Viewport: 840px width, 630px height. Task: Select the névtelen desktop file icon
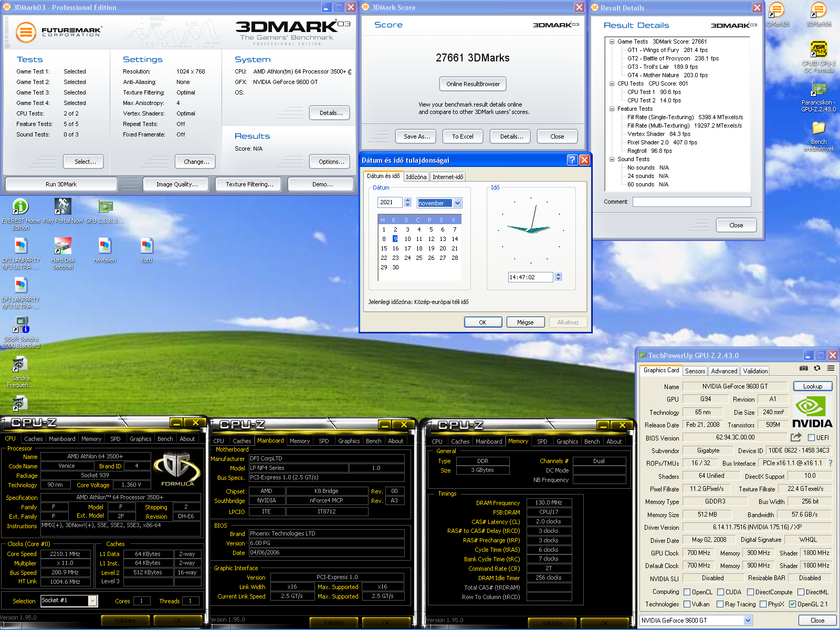105,250
